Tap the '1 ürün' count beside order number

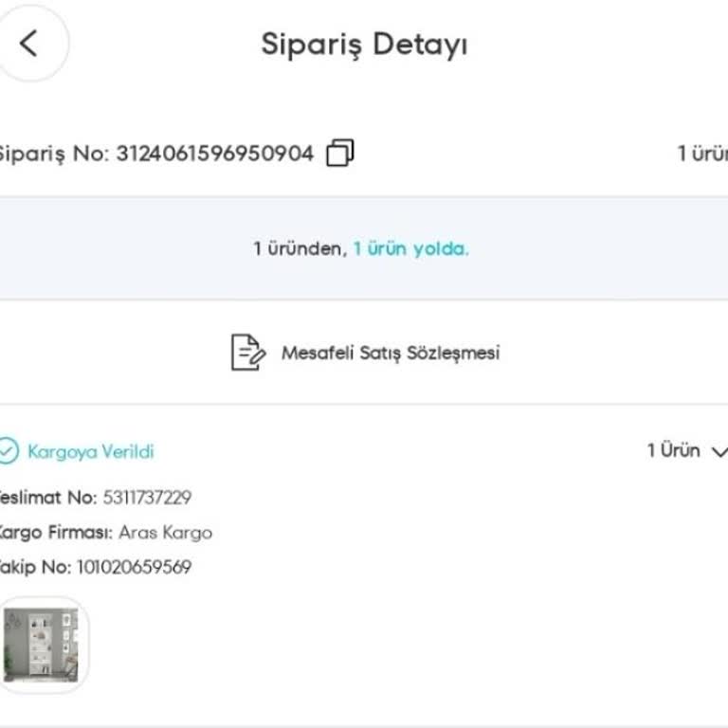click(x=702, y=154)
